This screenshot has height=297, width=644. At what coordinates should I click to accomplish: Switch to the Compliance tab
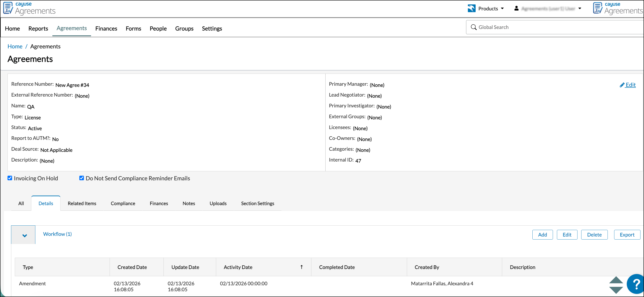click(123, 203)
